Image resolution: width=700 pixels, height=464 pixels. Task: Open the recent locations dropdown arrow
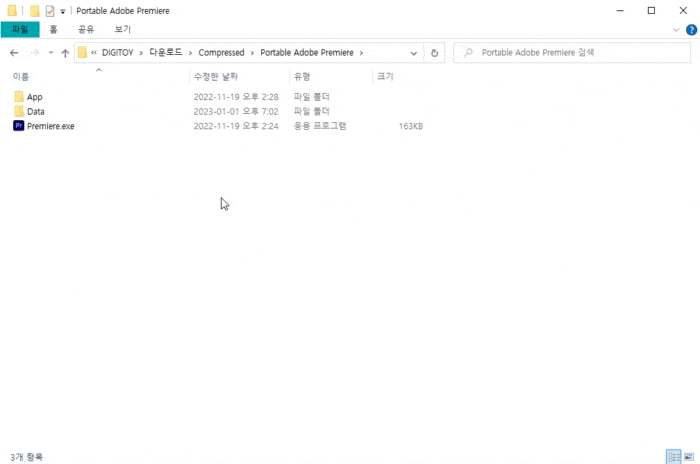tap(51, 53)
